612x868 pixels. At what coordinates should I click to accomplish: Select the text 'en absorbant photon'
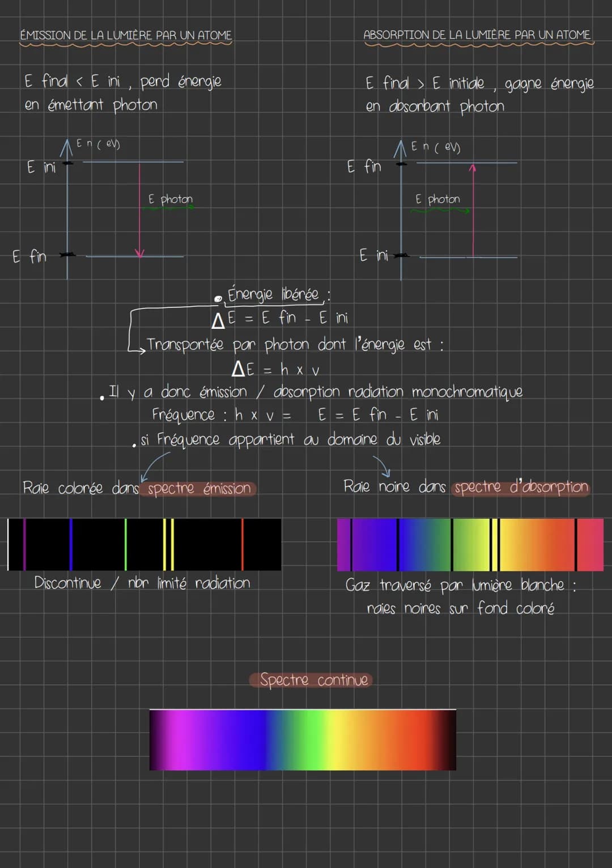(x=435, y=106)
